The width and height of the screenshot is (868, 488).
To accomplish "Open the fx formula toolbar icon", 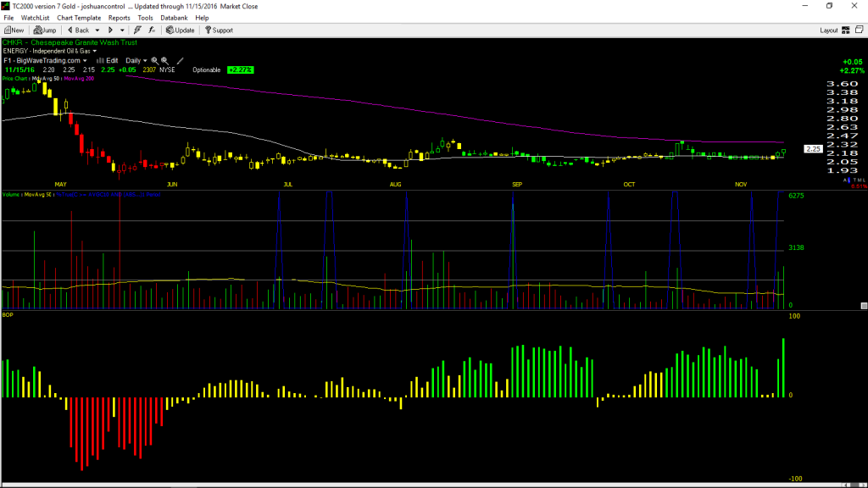I will [x=153, y=30].
